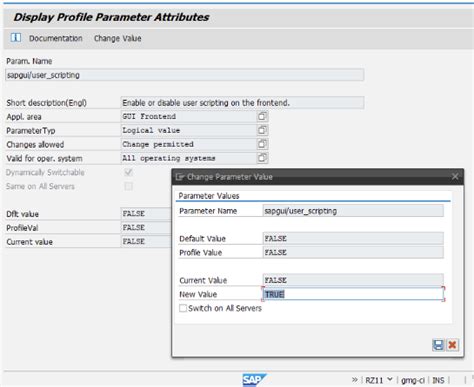Cancel the Change Parameter Value dialog
Viewport: 474px width, 387px height.
click(x=452, y=345)
